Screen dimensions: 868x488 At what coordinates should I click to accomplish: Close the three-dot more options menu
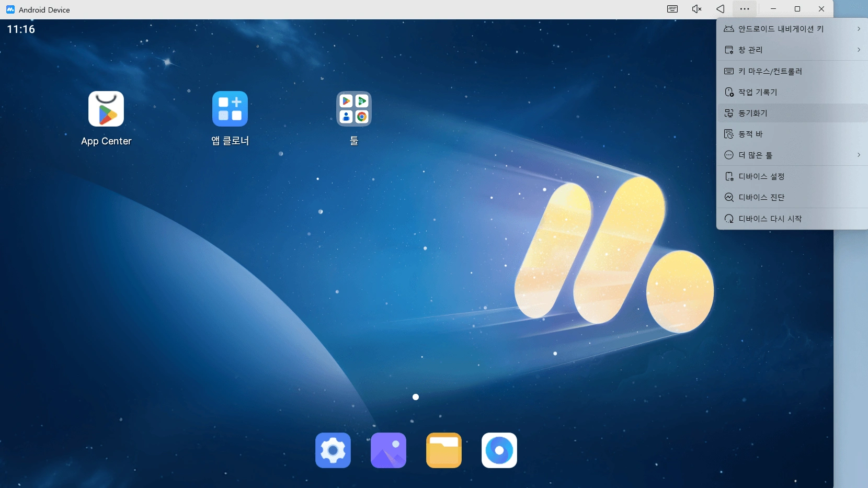pos(745,9)
